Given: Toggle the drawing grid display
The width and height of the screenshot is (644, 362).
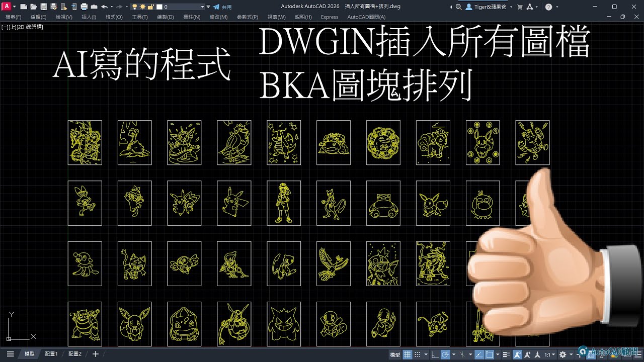Looking at the screenshot, I should [x=407, y=355].
